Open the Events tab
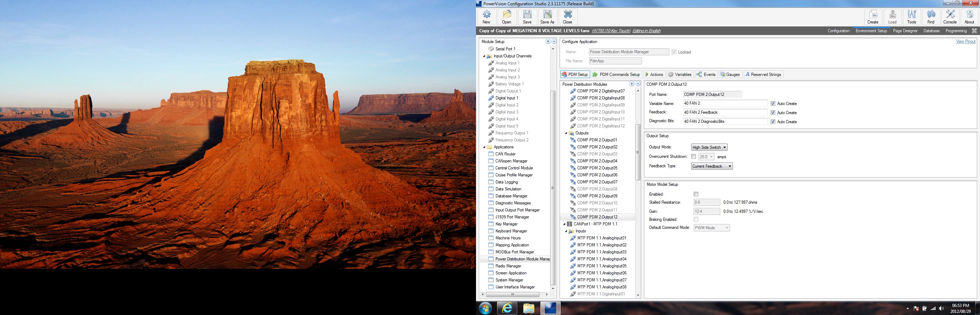This screenshot has width=980, height=315. tap(706, 75)
